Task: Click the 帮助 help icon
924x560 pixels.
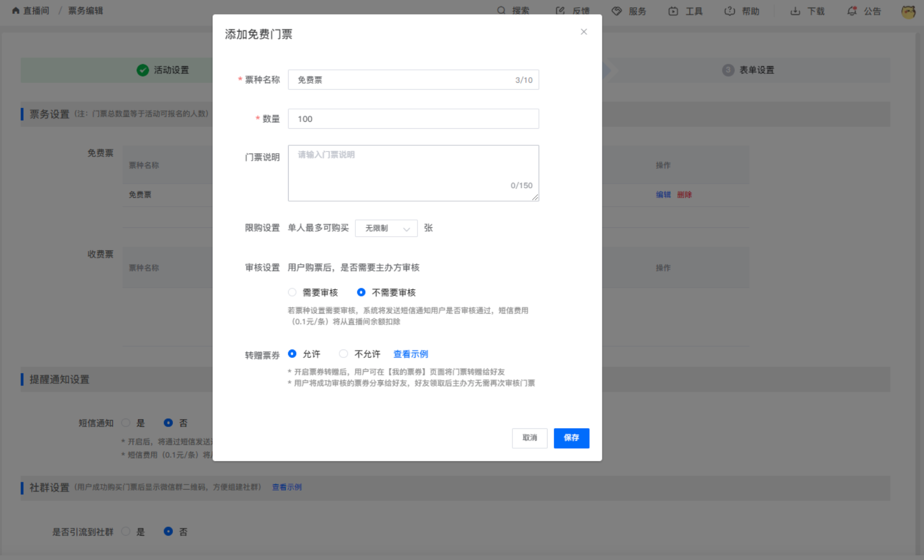Action: pyautogui.click(x=729, y=11)
